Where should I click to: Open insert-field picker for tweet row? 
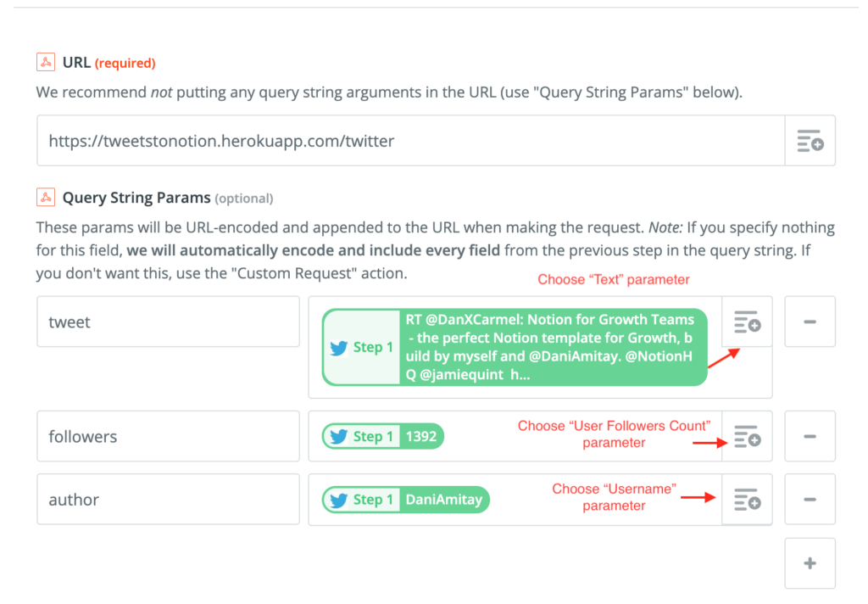tap(747, 322)
